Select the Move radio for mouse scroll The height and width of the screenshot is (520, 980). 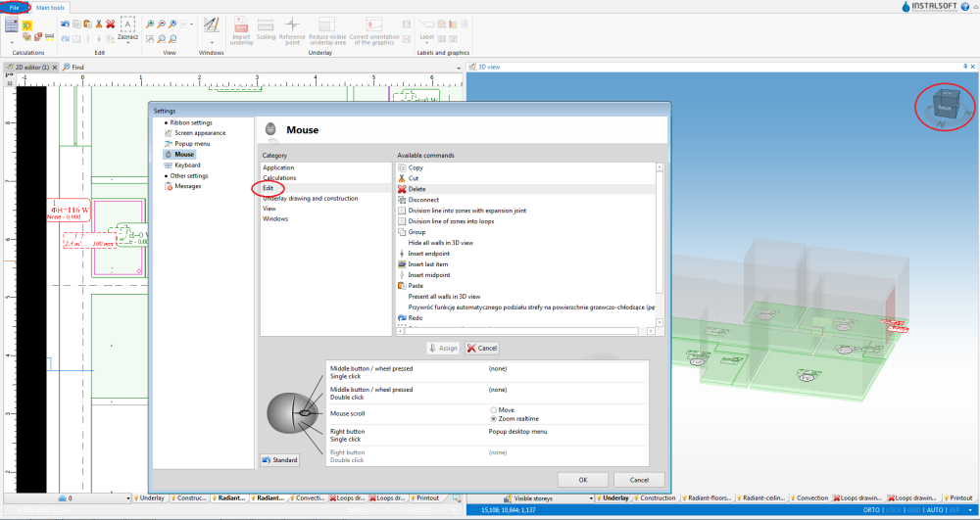pos(494,410)
